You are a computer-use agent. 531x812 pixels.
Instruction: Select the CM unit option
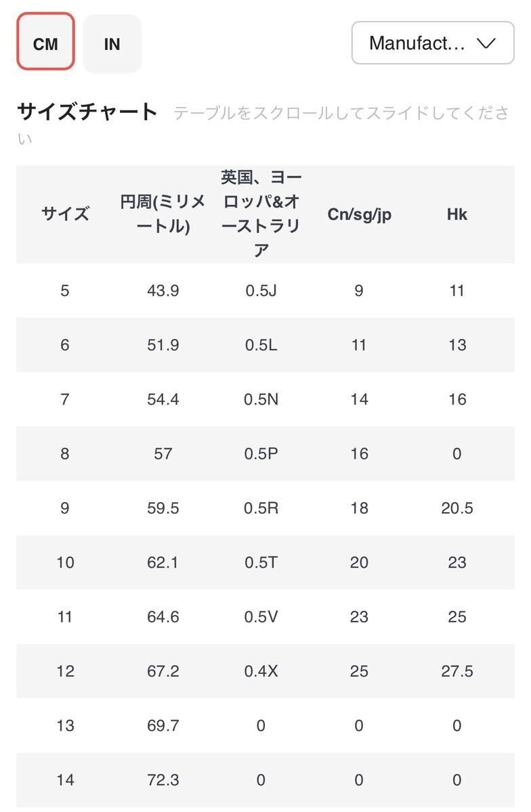tap(45, 43)
